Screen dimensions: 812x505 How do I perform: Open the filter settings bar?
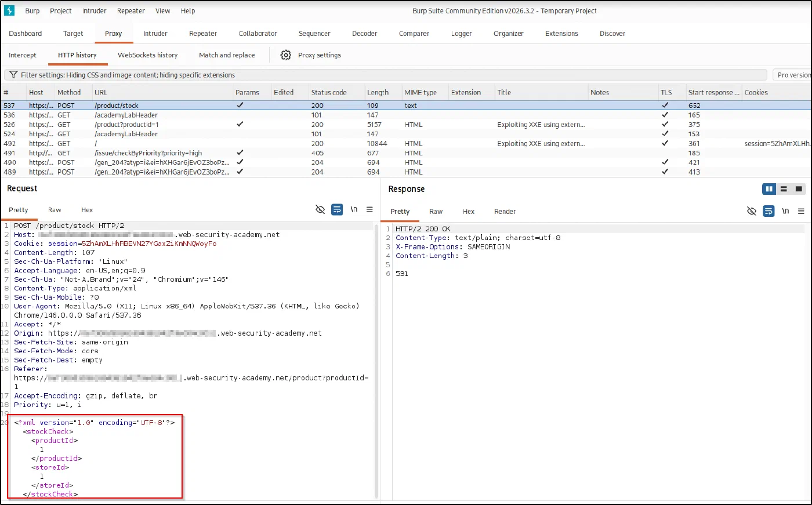coord(386,75)
